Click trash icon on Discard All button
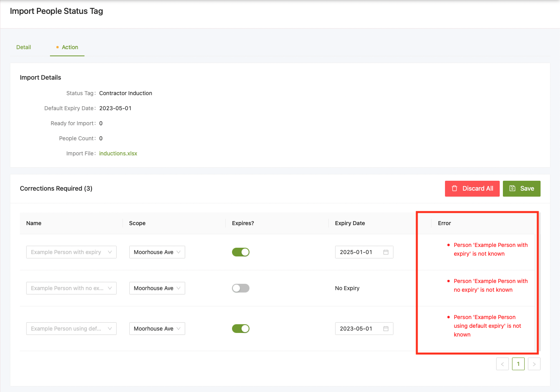This screenshot has height=392, width=560. 455,189
